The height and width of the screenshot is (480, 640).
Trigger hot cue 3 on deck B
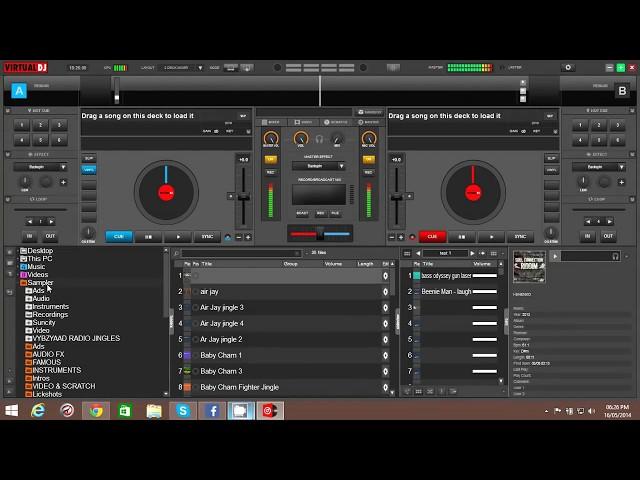click(618, 125)
